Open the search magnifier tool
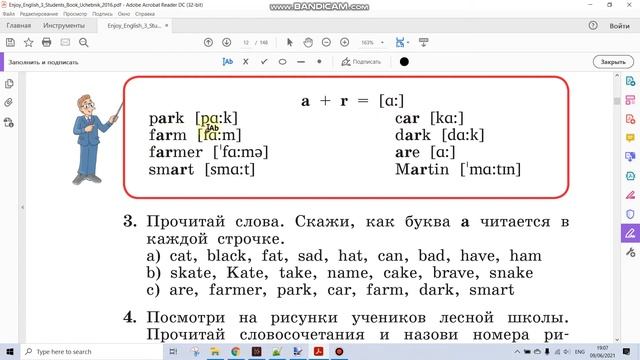The image size is (640, 360). [84, 42]
